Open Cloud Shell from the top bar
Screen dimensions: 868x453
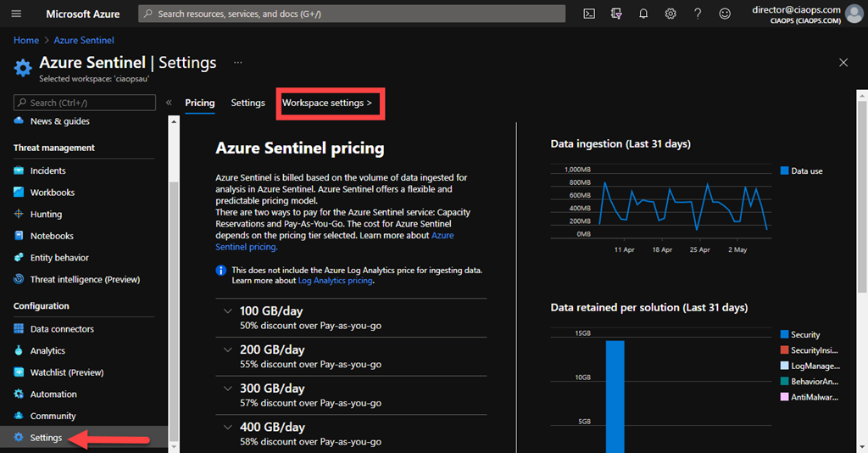coord(589,14)
